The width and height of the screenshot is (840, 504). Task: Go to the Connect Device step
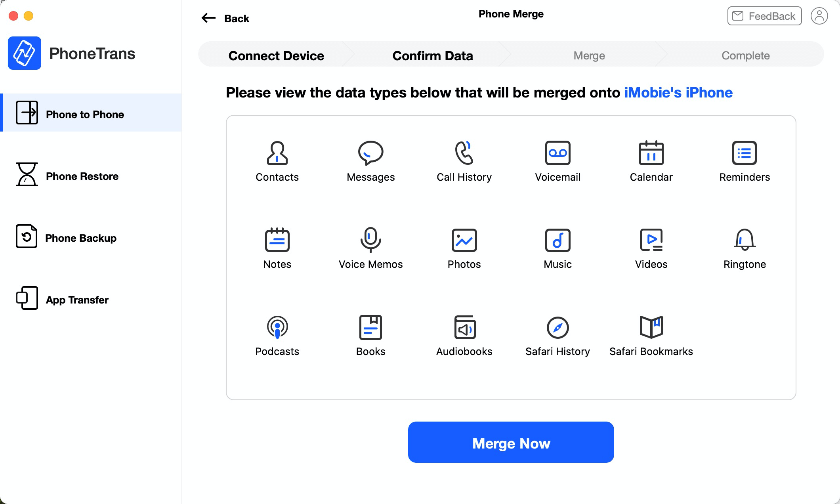coord(276,56)
